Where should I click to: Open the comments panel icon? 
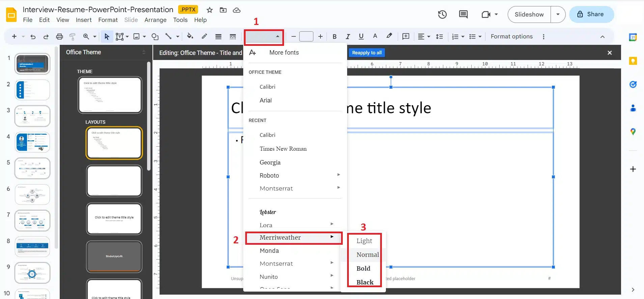click(463, 14)
